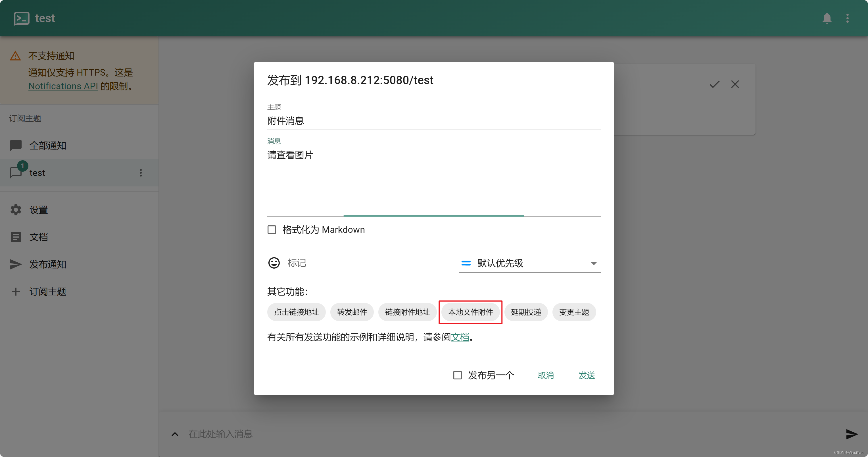Select 全部通知 in the sidebar
This screenshot has height=457, width=868.
pos(47,145)
